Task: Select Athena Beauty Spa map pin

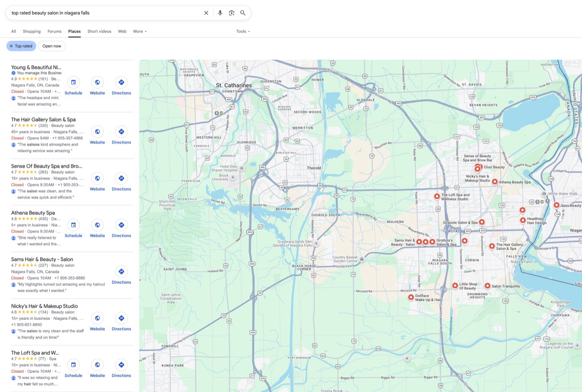Action: tap(495, 181)
